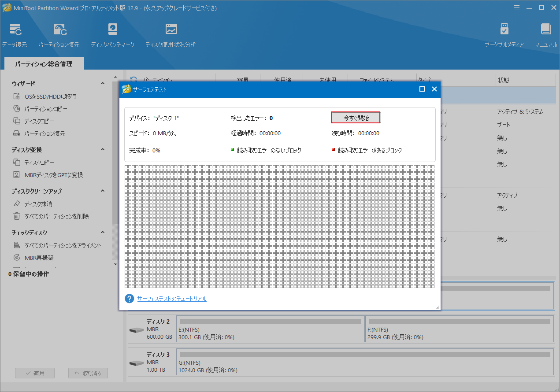Maximize the サーフェステスト dialog
The image size is (560, 392).
click(x=422, y=89)
